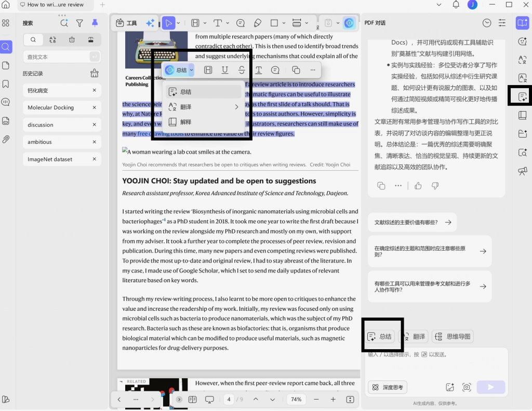Clear search history with the broom icon
This screenshot has height=411, width=532.
95,73
